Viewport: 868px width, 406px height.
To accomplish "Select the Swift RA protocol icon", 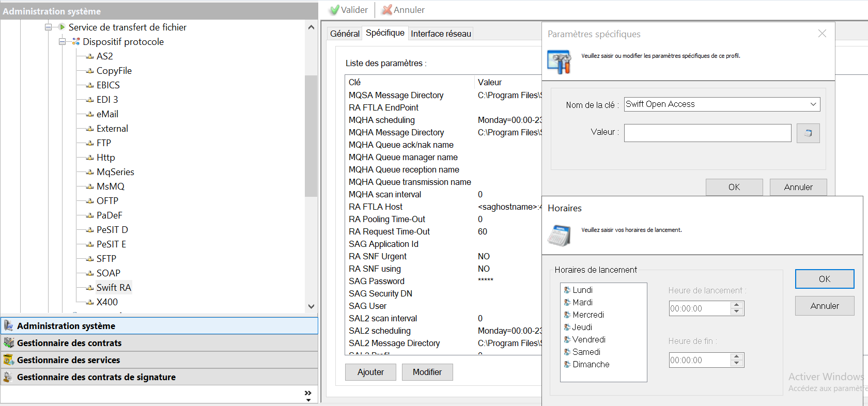I will pyautogui.click(x=90, y=288).
